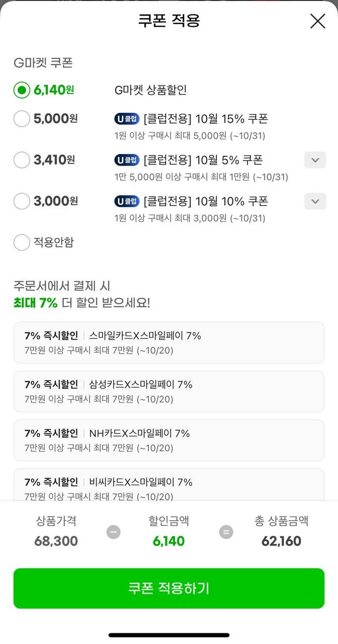Image resolution: width=338 pixels, height=644 pixels.
Task: Tap the U클럽 badge on 15% coupon
Action: click(x=126, y=119)
